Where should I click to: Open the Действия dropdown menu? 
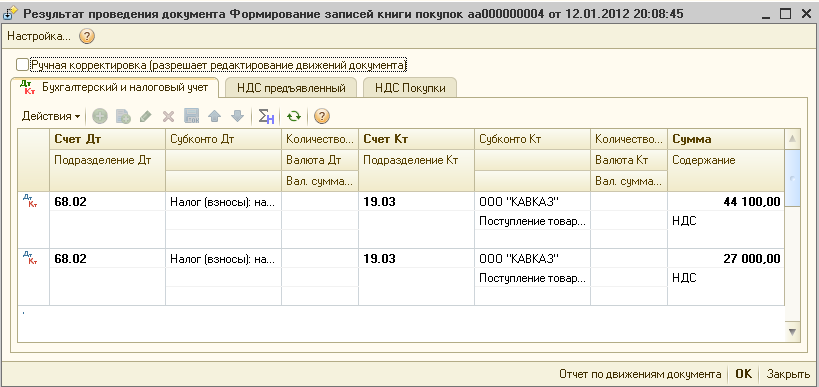[51, 116]
